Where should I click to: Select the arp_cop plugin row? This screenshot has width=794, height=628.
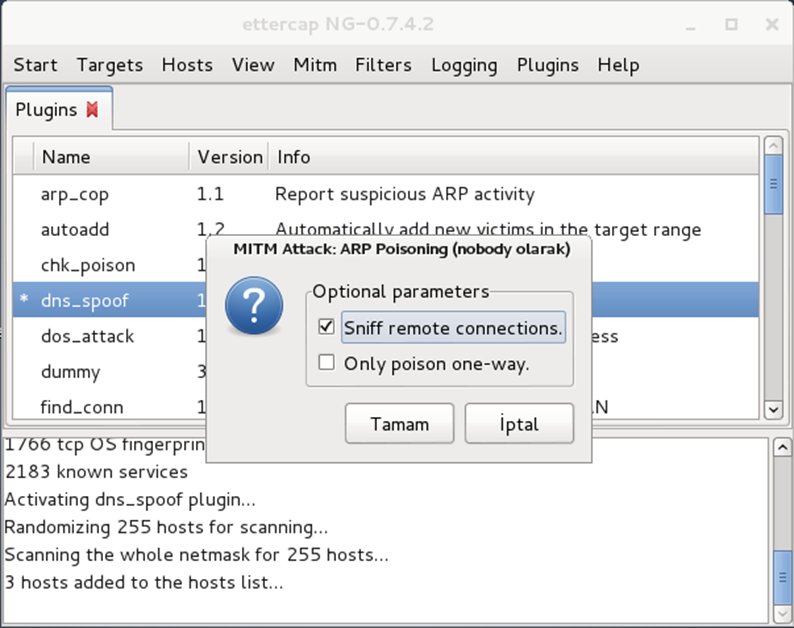[x=386, y=194]
